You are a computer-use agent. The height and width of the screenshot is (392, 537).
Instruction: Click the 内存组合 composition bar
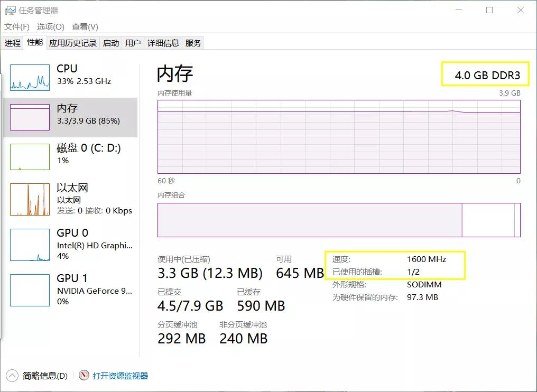point(338,220)
